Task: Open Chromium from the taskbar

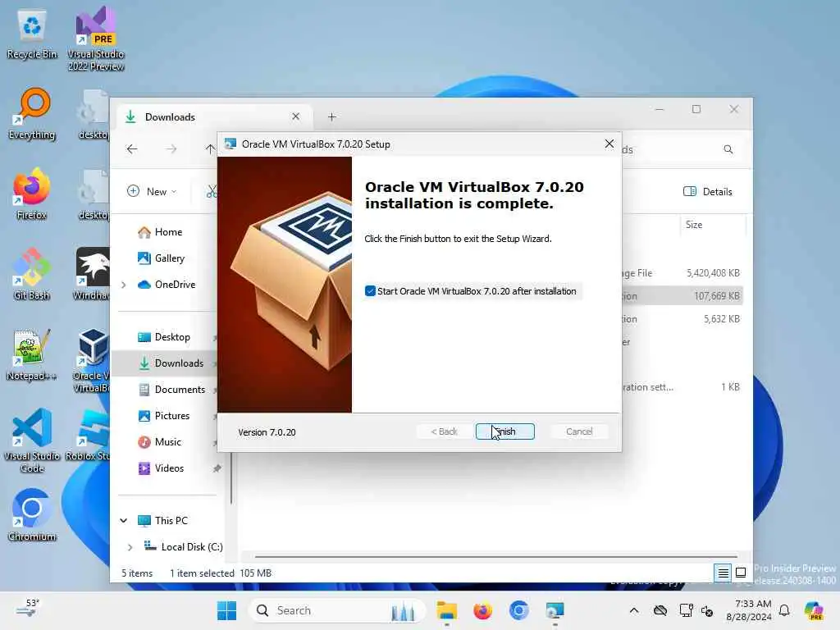Action: coord(518,610)
